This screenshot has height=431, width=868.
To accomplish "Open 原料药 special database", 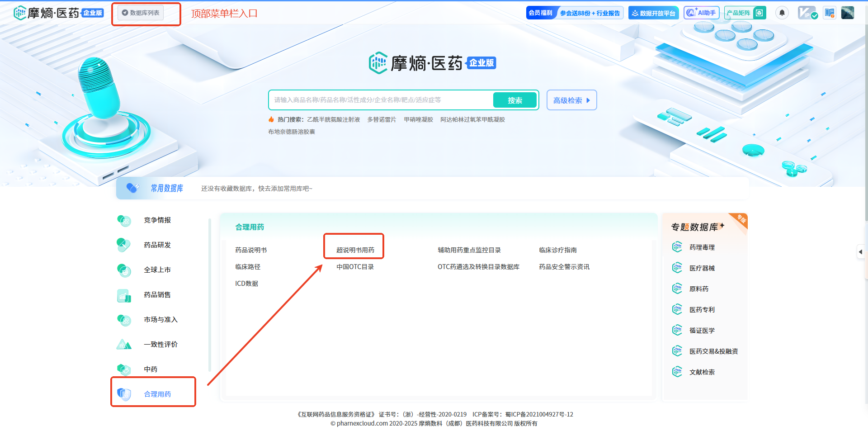I will (699, 289).
